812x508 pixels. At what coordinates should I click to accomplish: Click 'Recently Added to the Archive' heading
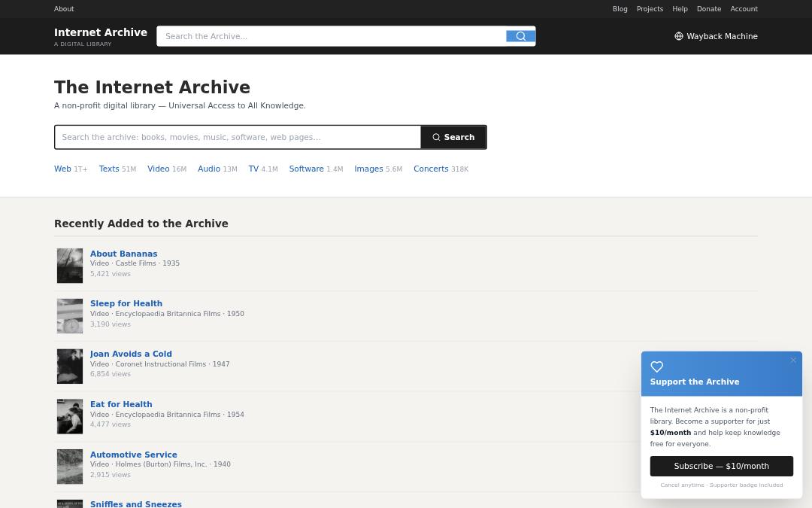[141, 224]
